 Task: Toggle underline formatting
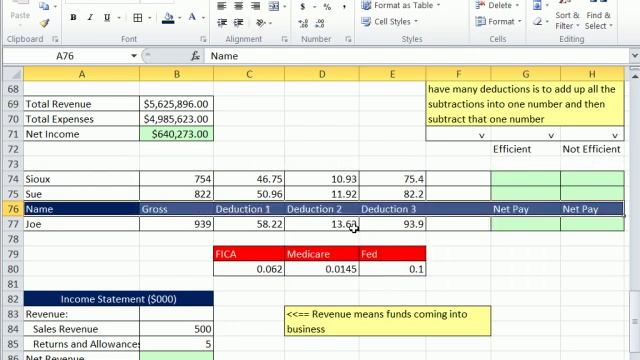[107, 18]
